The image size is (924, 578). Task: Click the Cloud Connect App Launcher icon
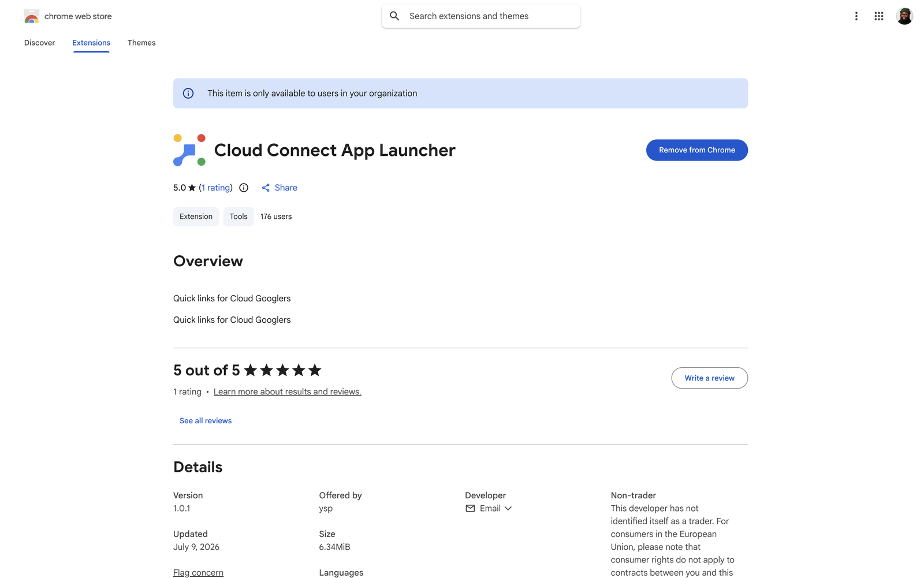pos(189,150)
